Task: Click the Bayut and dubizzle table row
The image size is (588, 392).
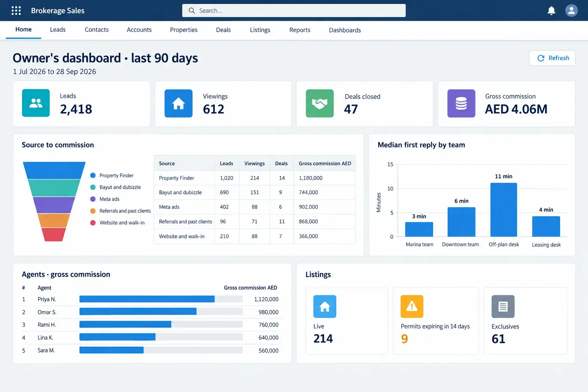Action: click(x=255, y=193)
